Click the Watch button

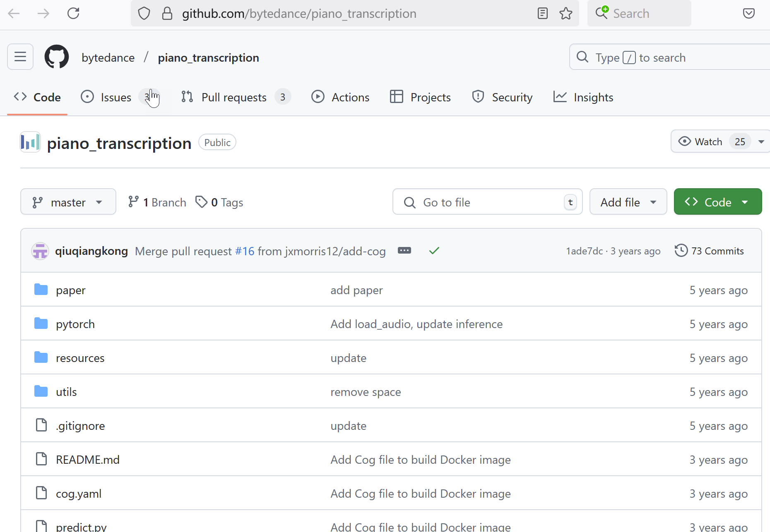coord(712,141)
